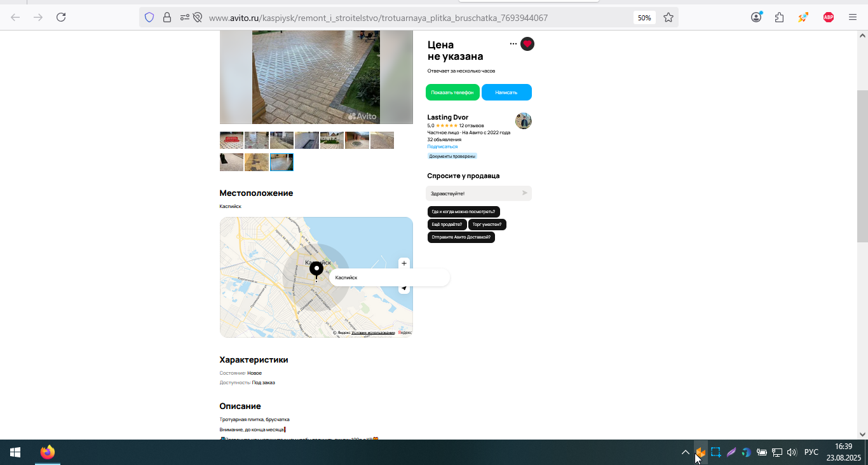Click scrollbar down arrow at bottom
The image size is (868, 465).
click(x=862, y=434)
